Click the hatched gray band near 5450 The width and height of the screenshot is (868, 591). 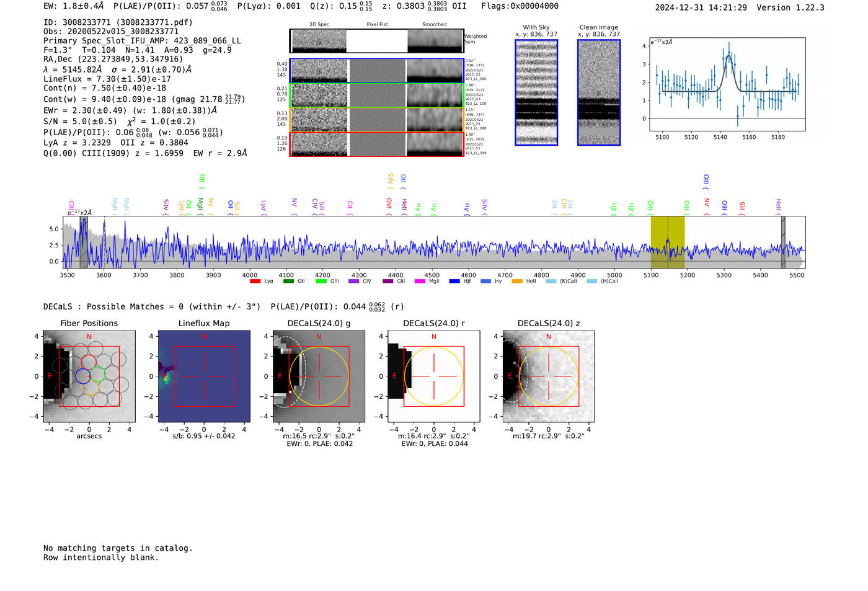pyautogui.click(x=783, y=242)
